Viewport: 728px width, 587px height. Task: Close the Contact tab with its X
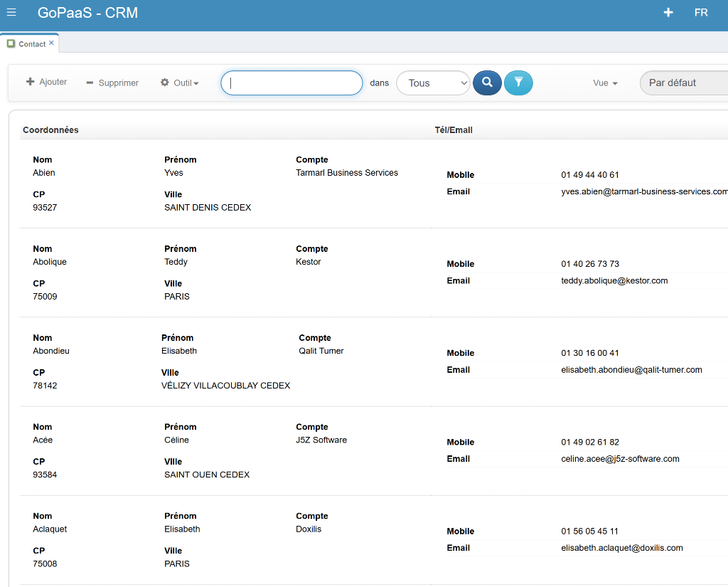(x=51, y=43)
